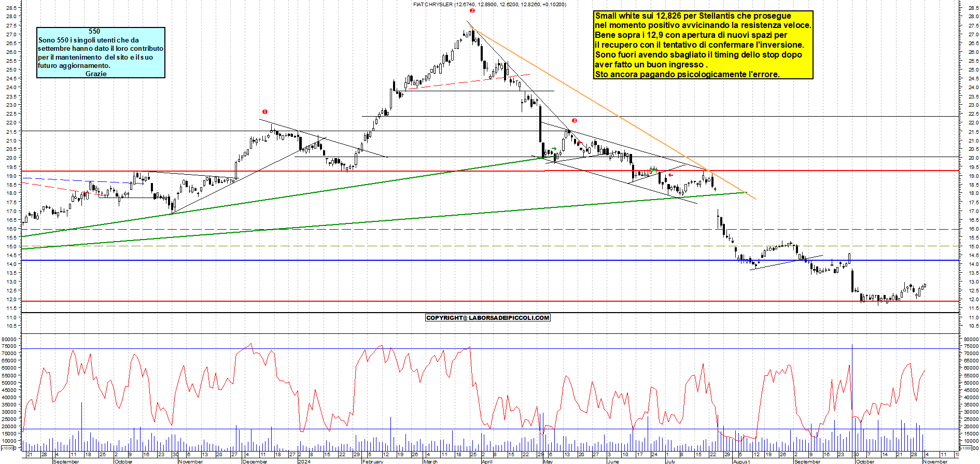Click the 'April' month label

coord(487,461)
